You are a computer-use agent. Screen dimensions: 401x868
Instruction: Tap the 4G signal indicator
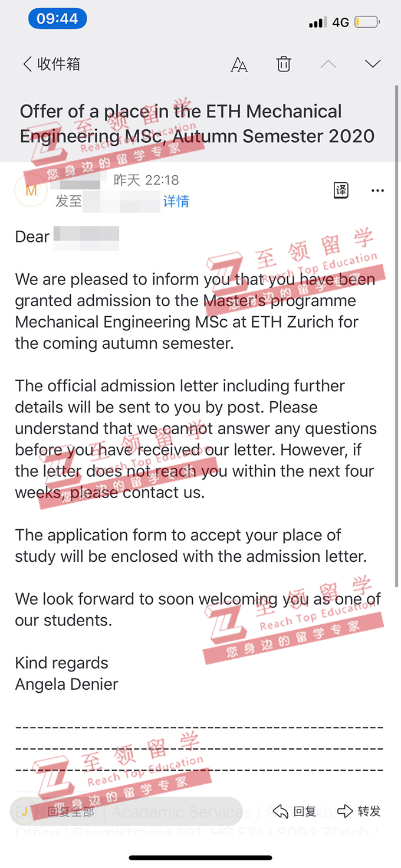coord(340,23)
